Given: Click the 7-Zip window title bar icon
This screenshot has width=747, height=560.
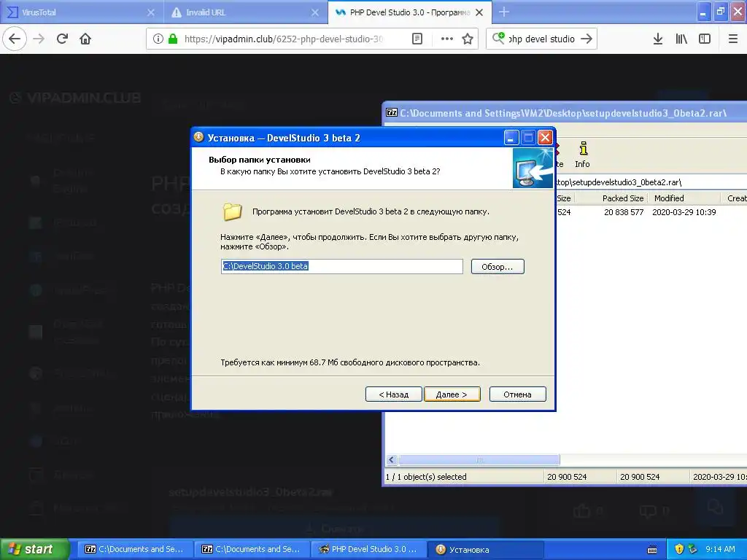Looking at the screenshot, I should pyautogui.click(x=392, y=112).
